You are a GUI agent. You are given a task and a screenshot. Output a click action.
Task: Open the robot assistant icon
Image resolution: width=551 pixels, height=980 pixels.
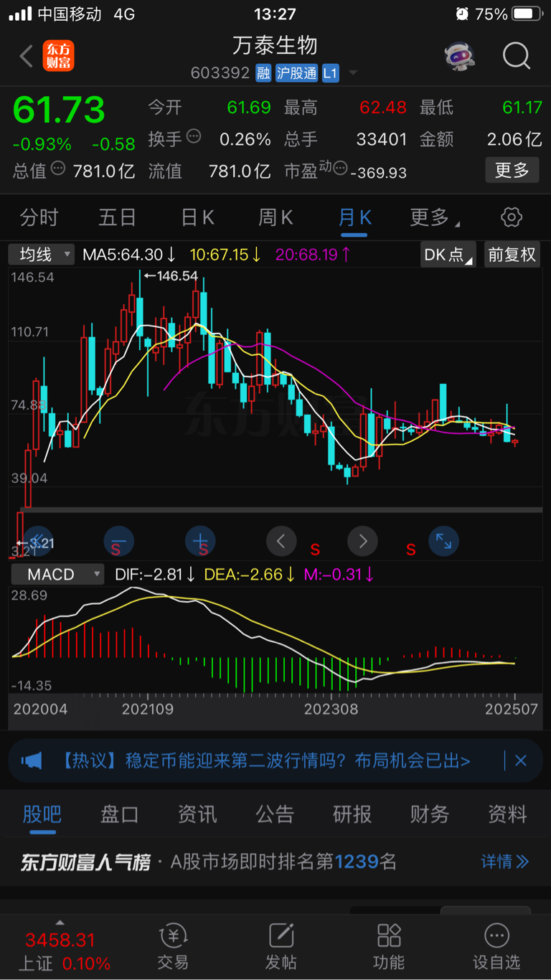(459, 56)
